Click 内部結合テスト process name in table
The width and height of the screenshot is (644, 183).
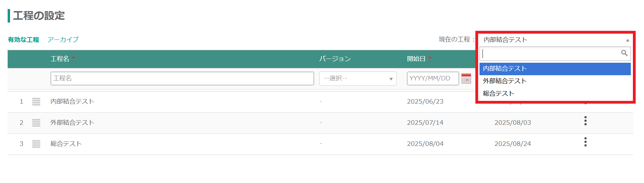72,102
